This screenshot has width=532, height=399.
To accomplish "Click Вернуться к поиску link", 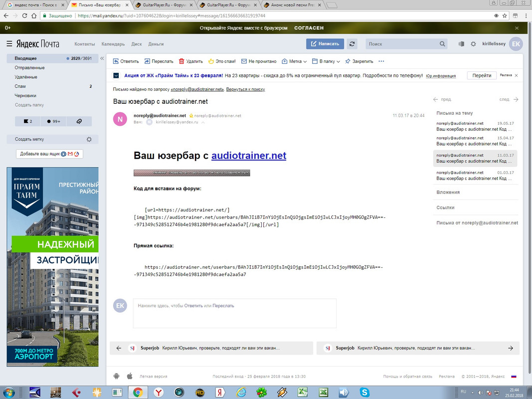I will click(245, 90).
